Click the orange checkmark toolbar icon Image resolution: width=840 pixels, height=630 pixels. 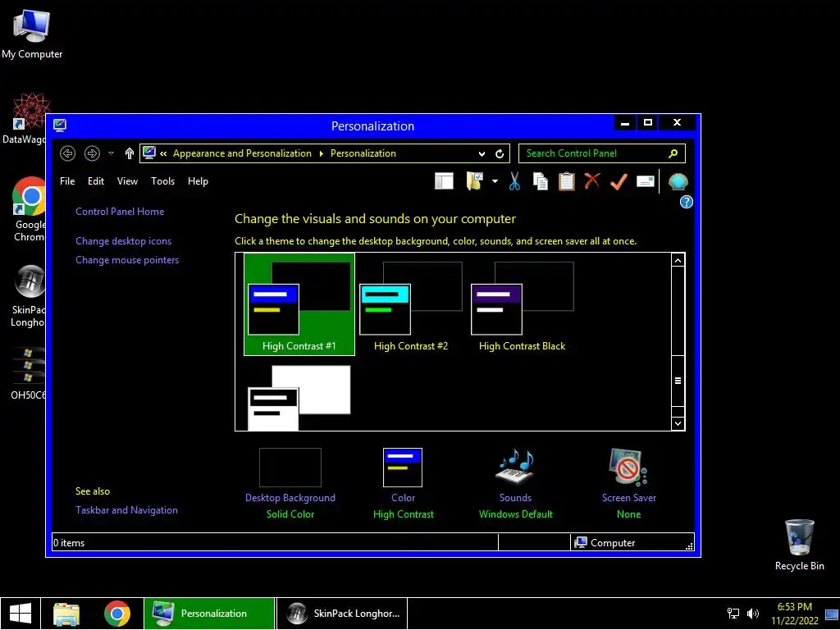point(619,181)
